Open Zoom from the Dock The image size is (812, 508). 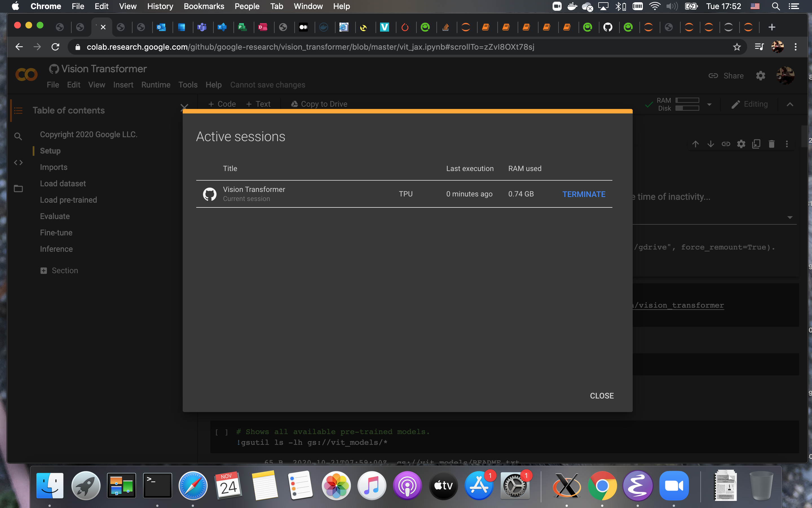click(674, 485)
